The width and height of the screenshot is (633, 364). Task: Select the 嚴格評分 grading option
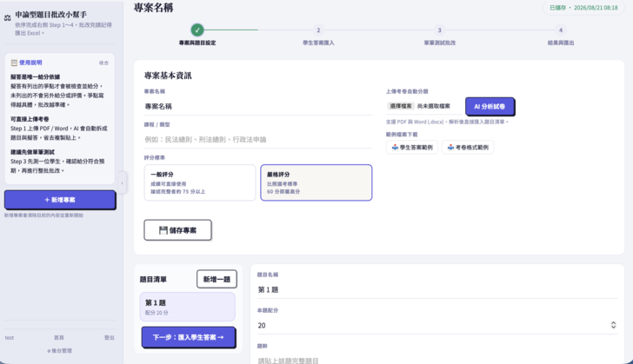click(x=316, y=182)
